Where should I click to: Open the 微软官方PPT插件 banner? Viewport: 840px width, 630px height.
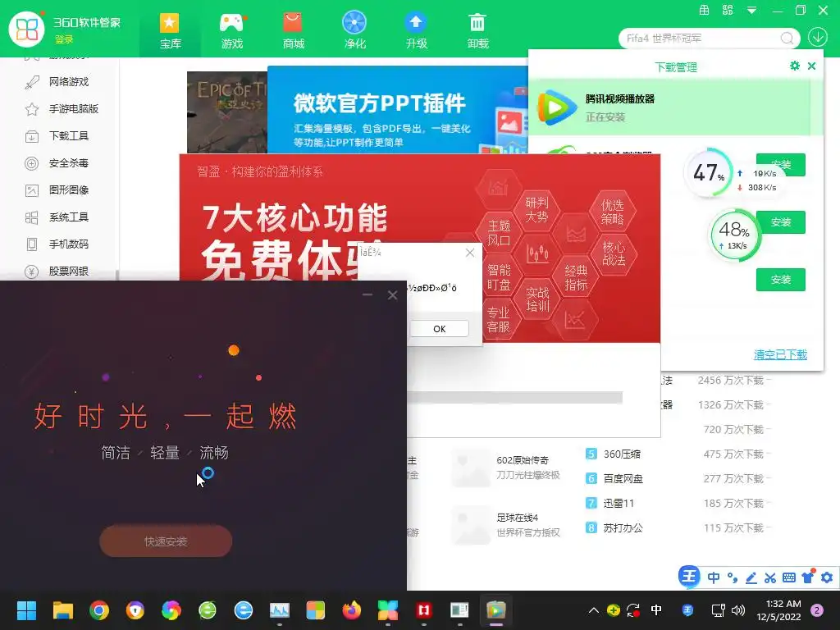[398, 110]
